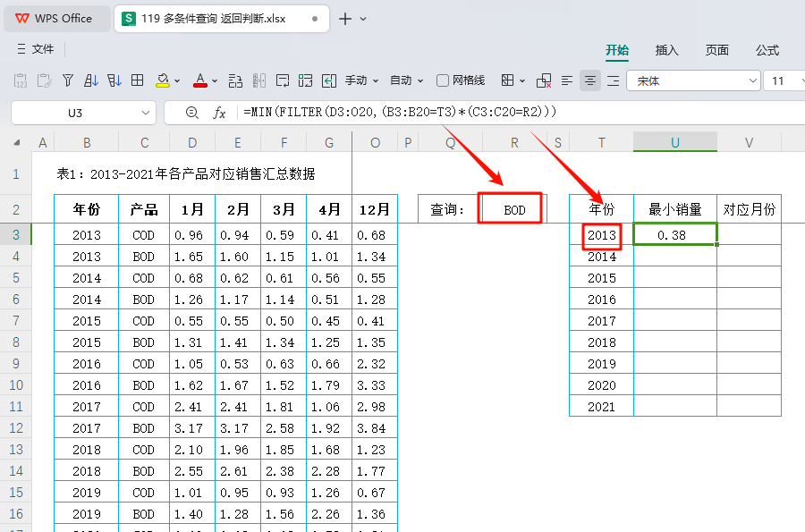Click the split columns icon
The image size is (805, 532).
coord(259,80)
